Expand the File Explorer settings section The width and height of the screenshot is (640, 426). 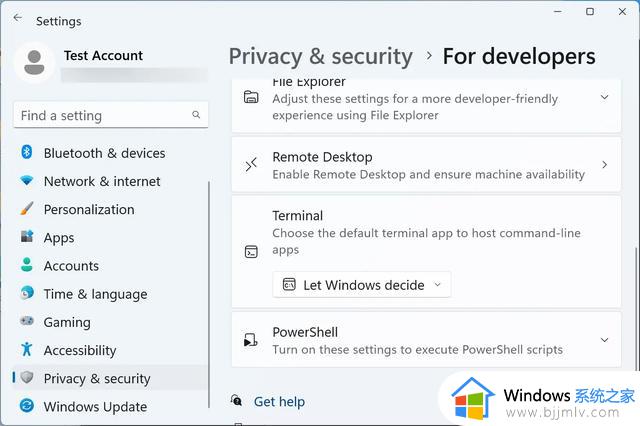point(604,97)
